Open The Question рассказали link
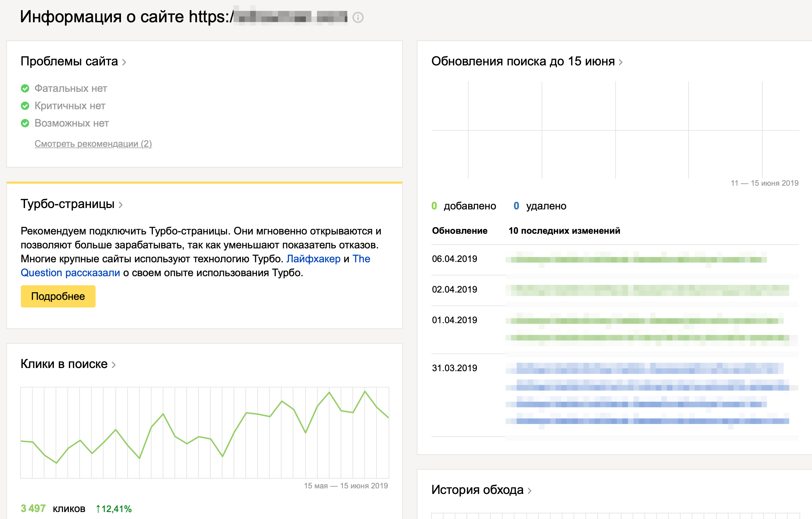Viewport: 812px width, 519px height. (70, 273)
